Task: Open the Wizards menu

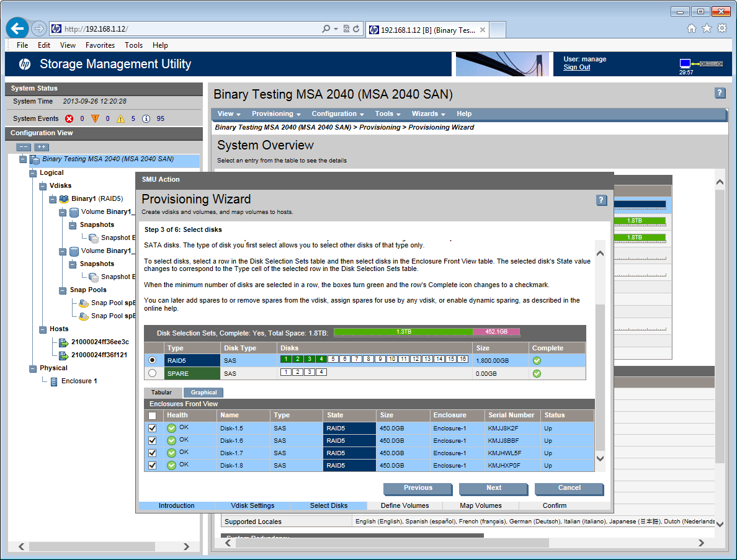Action: [x=426, y=114]
